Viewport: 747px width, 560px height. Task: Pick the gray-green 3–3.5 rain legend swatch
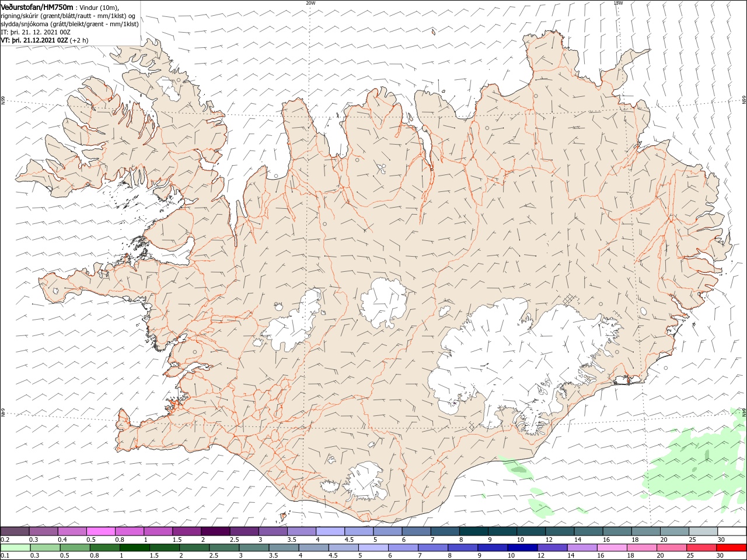254,548
